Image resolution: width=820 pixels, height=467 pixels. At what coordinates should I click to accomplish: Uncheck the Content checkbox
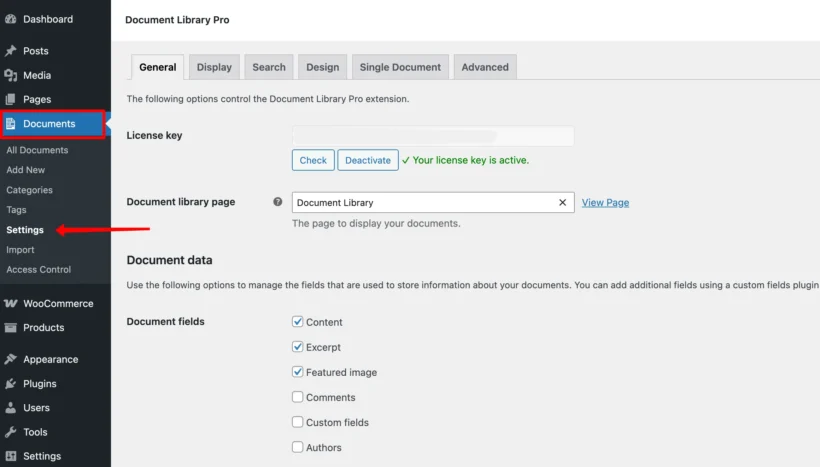[x=298, y=322]
